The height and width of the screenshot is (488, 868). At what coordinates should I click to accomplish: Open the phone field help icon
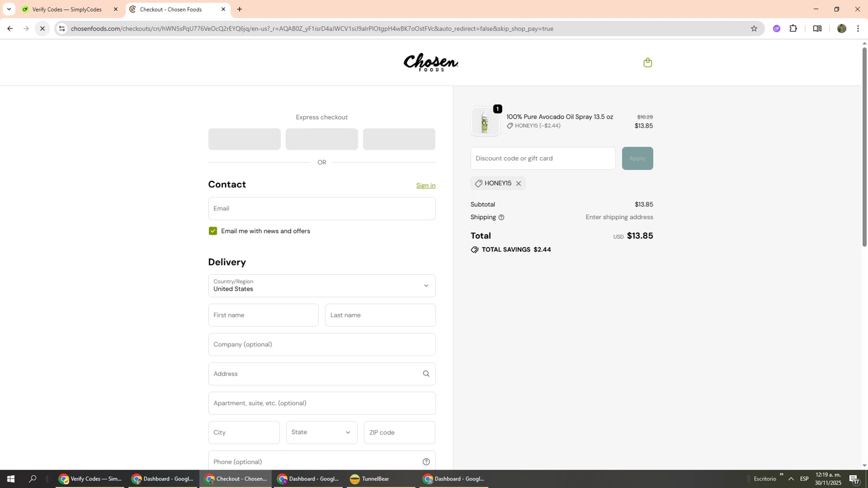point(426,461)
